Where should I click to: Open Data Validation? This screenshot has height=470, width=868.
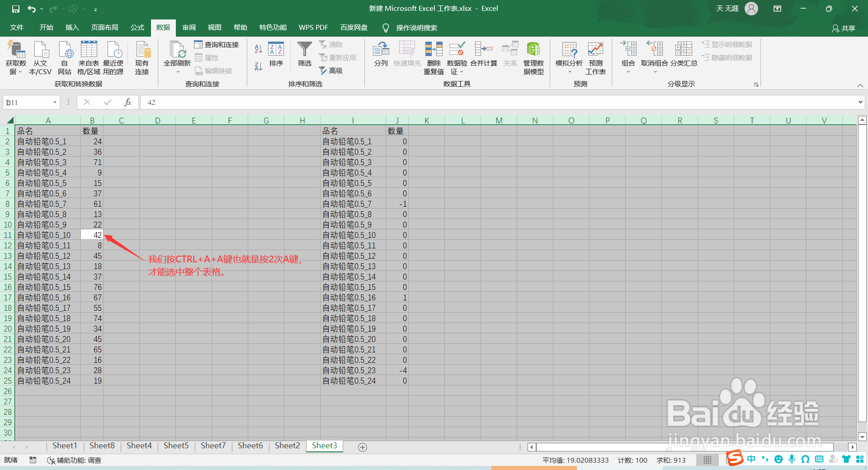[457, 58]
